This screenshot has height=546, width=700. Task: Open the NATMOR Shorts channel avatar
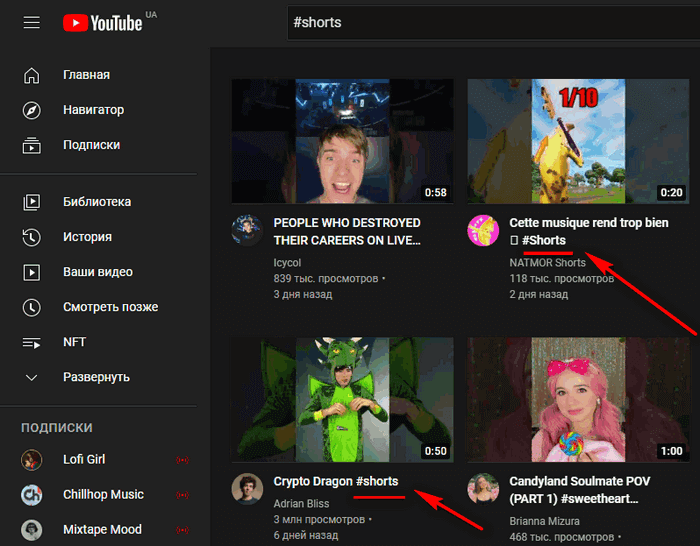[483, 231]
